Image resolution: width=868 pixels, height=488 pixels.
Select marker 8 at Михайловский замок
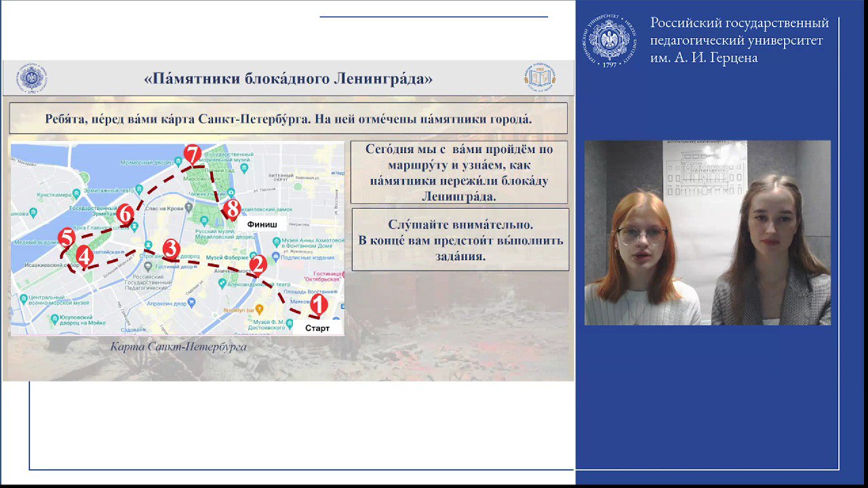coord(232,208)
